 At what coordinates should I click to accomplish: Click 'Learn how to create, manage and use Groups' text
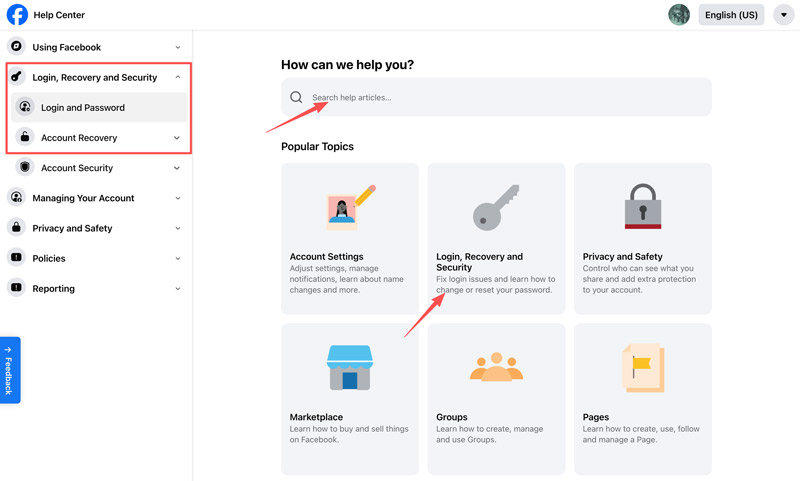(x=490, y=434)
